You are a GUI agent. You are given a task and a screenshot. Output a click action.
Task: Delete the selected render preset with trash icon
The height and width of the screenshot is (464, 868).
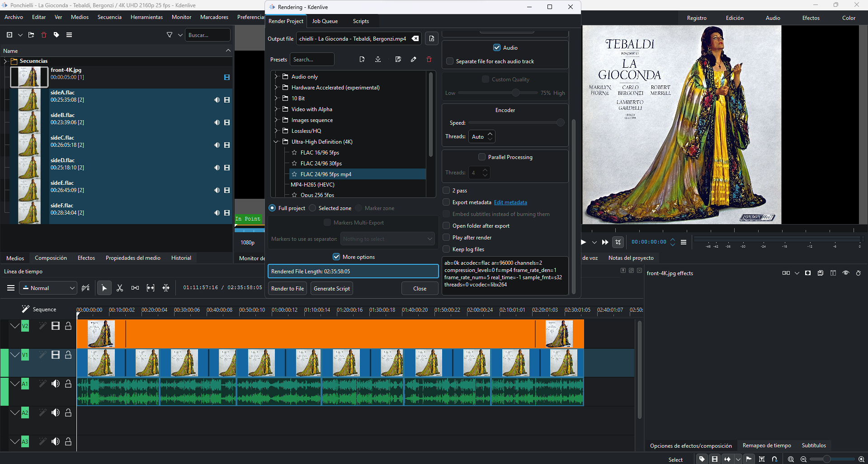429,60
